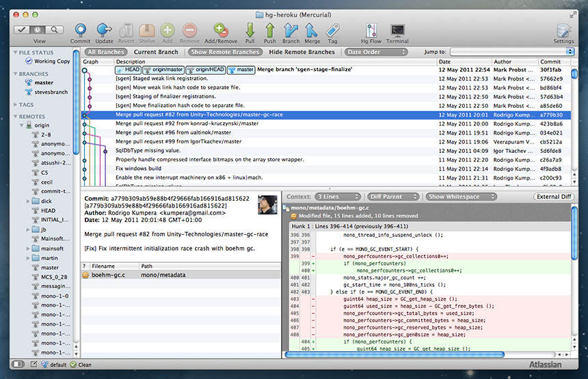The image size is (588, 379).
Task: Expand the mainsoft folder
Action: tap(28, 249)
